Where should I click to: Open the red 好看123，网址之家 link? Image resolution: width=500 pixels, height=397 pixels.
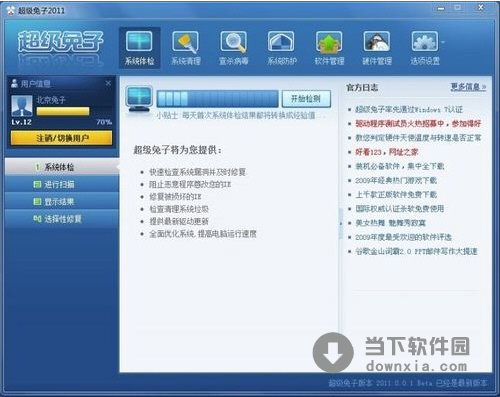[387, 152]
